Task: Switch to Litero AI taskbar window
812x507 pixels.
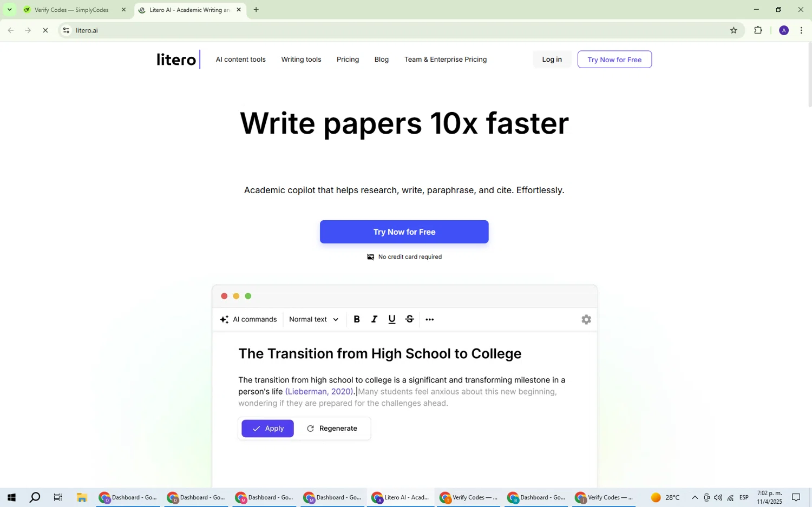Action: tap(401, 498)
